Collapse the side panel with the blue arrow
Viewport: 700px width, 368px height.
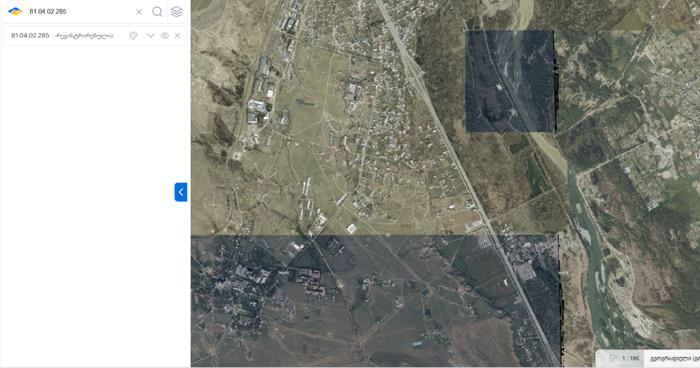pyautogui.click(x=181, y=192)
